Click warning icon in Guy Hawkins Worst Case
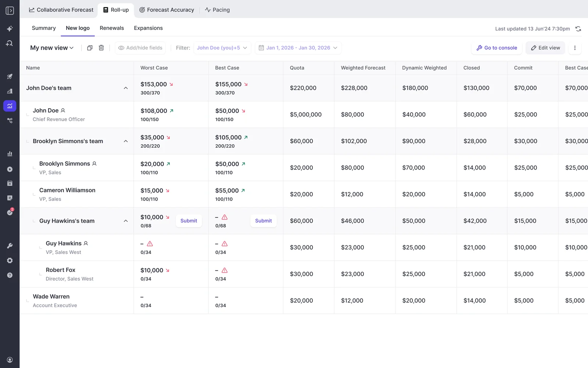Screen dimensions: 588x368 click(150, 244)
